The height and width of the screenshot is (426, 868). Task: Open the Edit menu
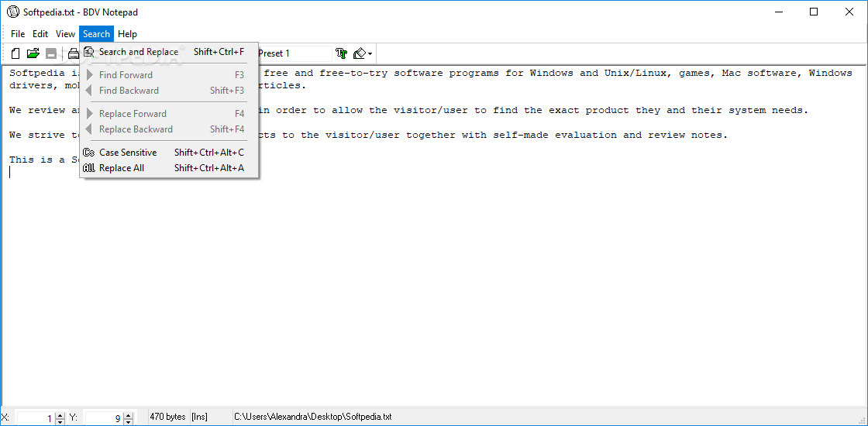point(40,34)
